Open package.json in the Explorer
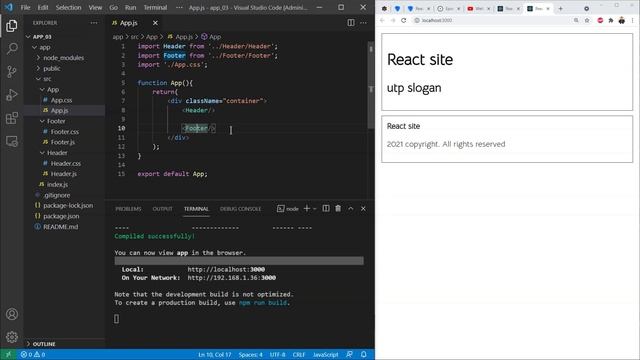This screenshot has width=640, height=360. tap(61, 216)
